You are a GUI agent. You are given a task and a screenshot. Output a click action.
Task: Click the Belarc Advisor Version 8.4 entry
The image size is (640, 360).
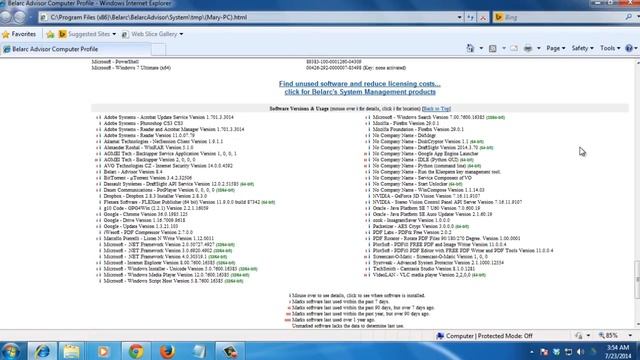pyautogui.click(x=133, y=172)
